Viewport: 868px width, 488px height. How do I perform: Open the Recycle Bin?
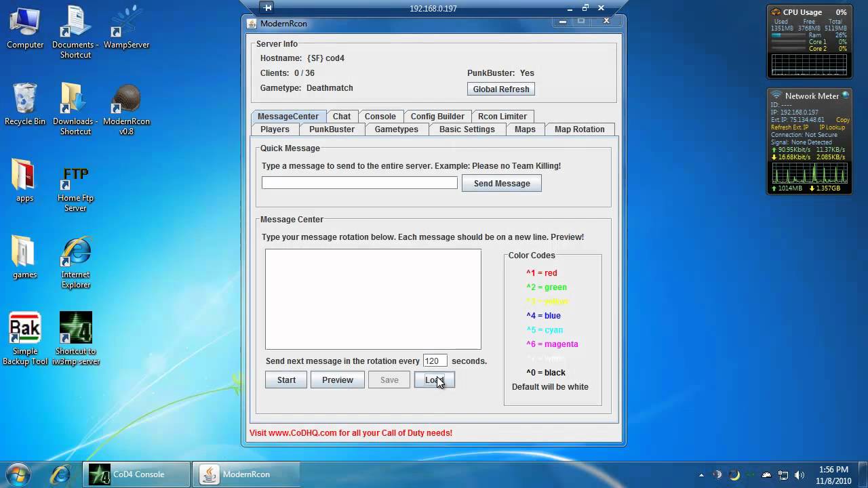[25, 104]
